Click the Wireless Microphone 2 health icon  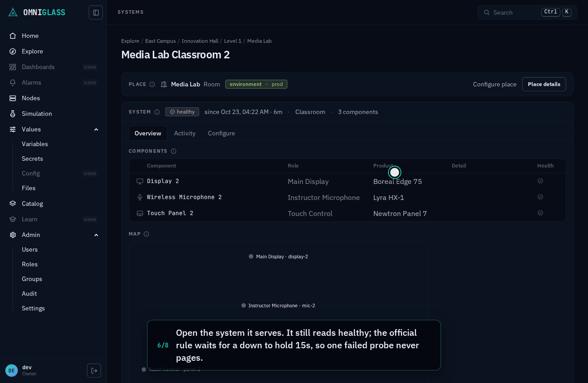(x=540, y=197)
